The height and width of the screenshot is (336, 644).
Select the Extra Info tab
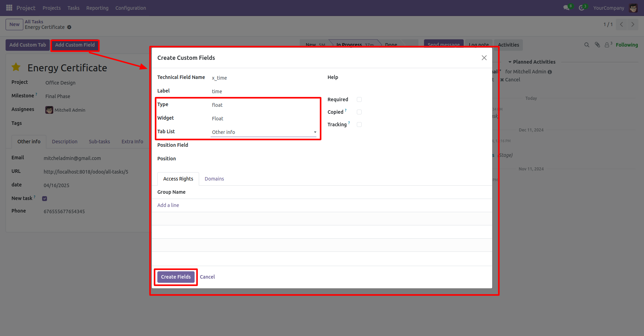click(132, 142)
